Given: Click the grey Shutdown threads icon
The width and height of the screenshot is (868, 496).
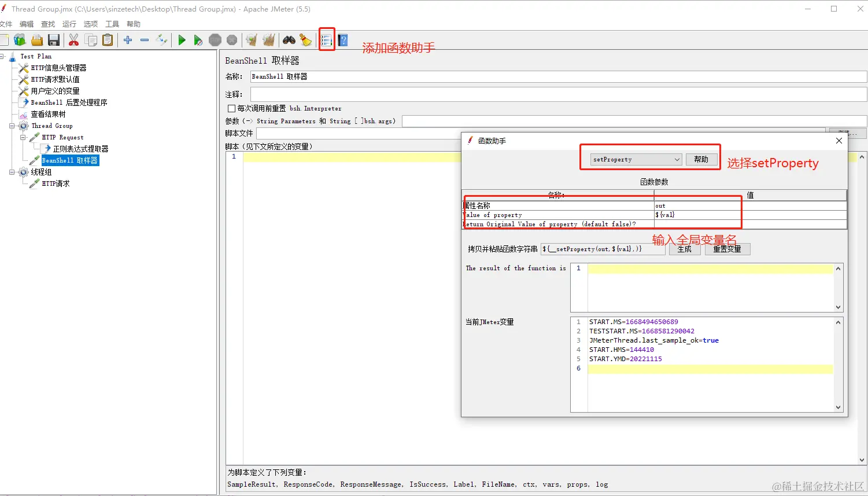Looking at the screenshot, I should (x=232, y=40).
